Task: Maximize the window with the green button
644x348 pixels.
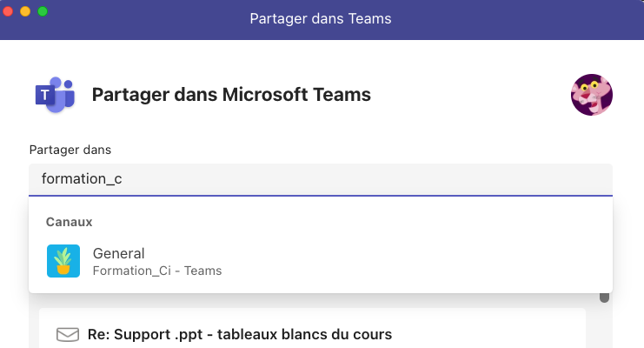Action: coord(43,11)
